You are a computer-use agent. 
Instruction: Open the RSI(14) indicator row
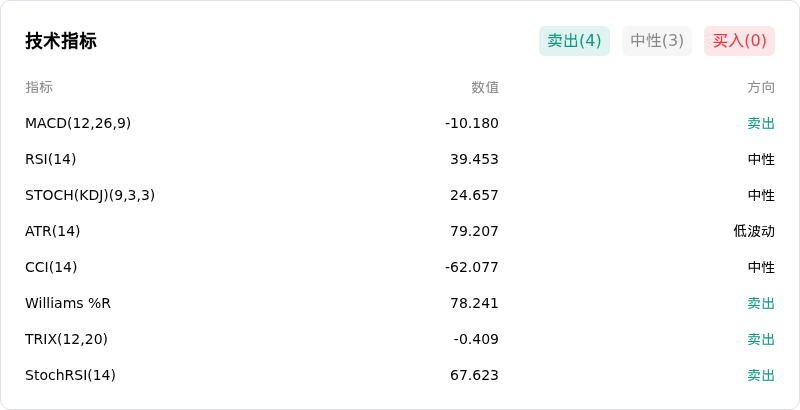click(400, 159)
